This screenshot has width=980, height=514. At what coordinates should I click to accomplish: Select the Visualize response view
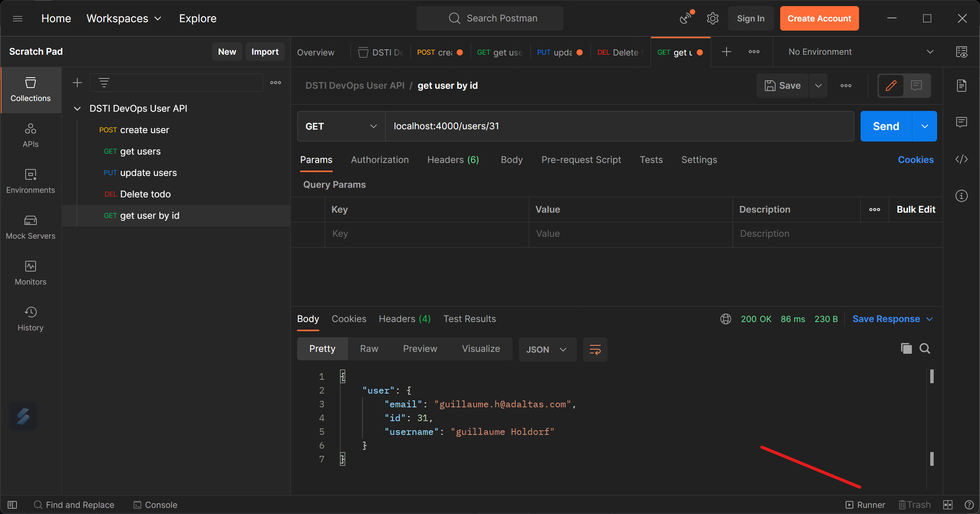coord(481,349)
